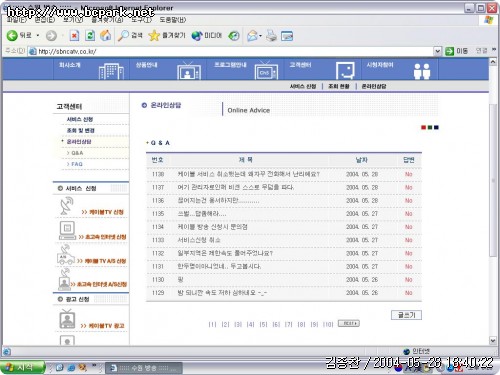500x375 pixels.
Task: Click the NEXT pagination button
Action: point(349,323)
